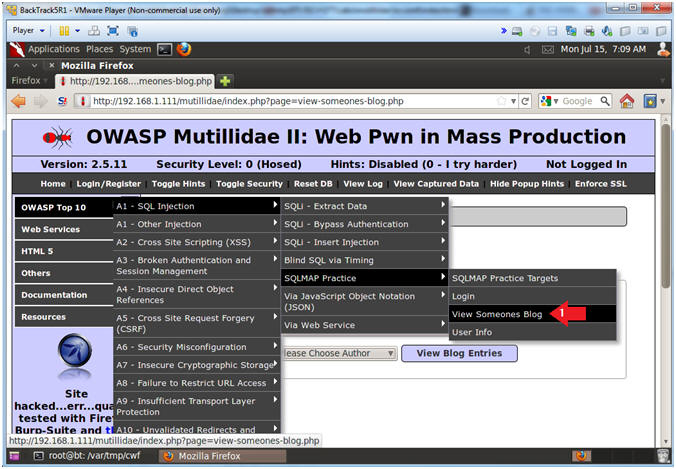
Task: Click the forward navigation arrow
Action: click(x=40, y=101)
